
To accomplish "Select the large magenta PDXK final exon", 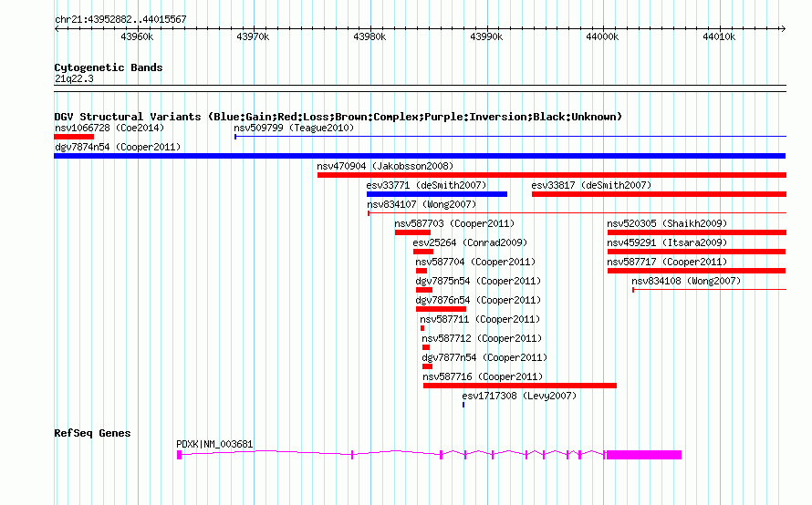I will (644, 455).
